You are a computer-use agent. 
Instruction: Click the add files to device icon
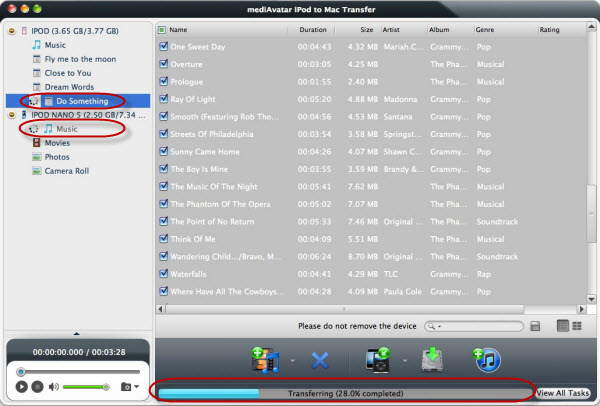point(266,360)
